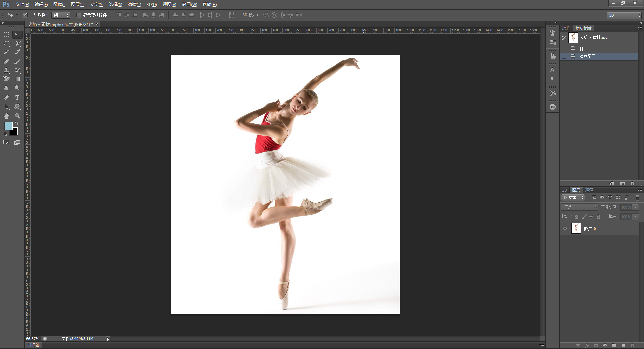Viewport: 644px width, 349px height.
Task: Hide 图层 0 with the eye icon
Action: (565, 229)
